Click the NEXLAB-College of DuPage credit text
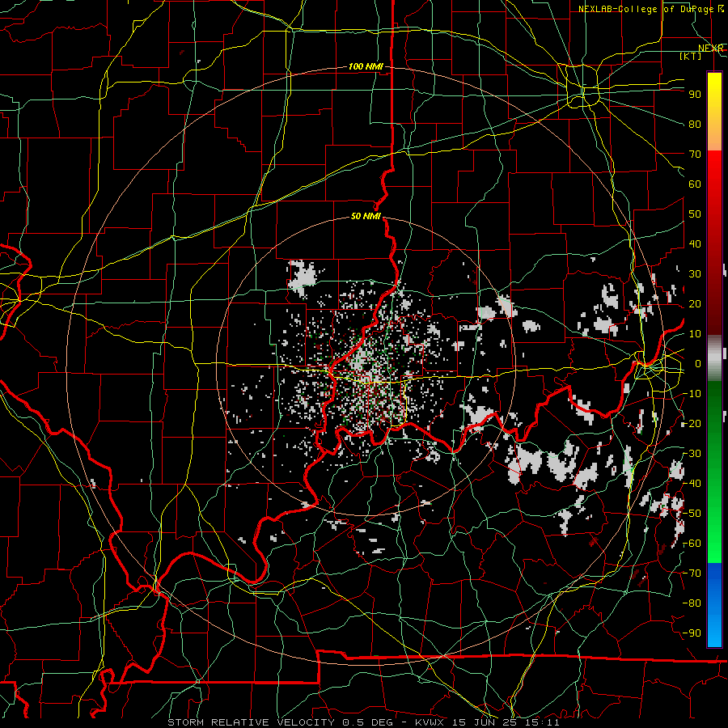The width and height of the screenshot is (728, 728). point(645,9)
